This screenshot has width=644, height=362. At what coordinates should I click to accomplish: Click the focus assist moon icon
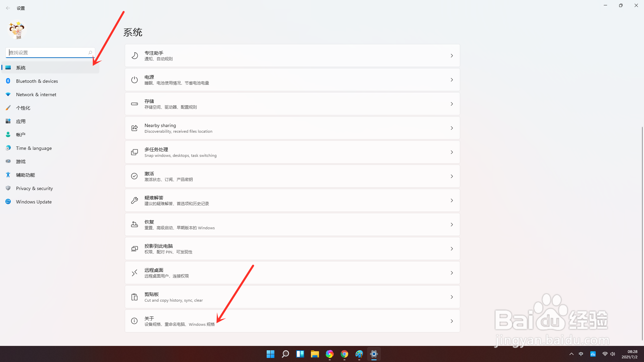pos(135,56)
